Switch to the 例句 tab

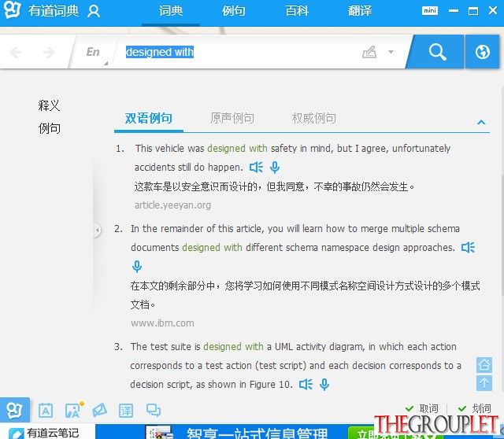pyautogui.click(x=234, y=11)
